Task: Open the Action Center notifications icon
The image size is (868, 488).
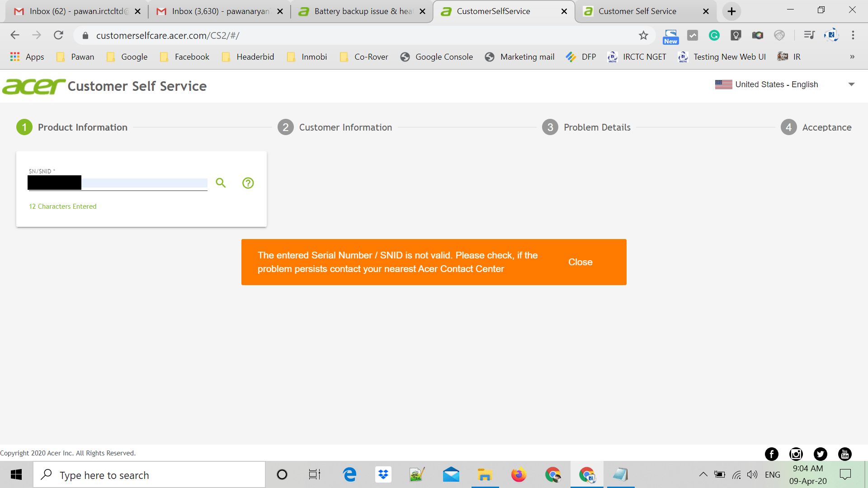Action: coord(845,474)
